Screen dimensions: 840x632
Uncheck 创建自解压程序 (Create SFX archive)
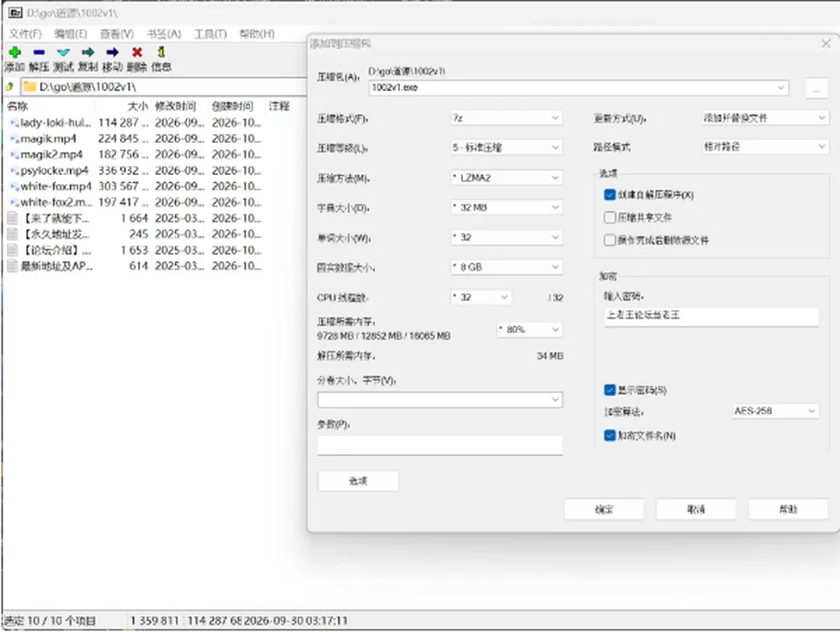pos(610,194)
